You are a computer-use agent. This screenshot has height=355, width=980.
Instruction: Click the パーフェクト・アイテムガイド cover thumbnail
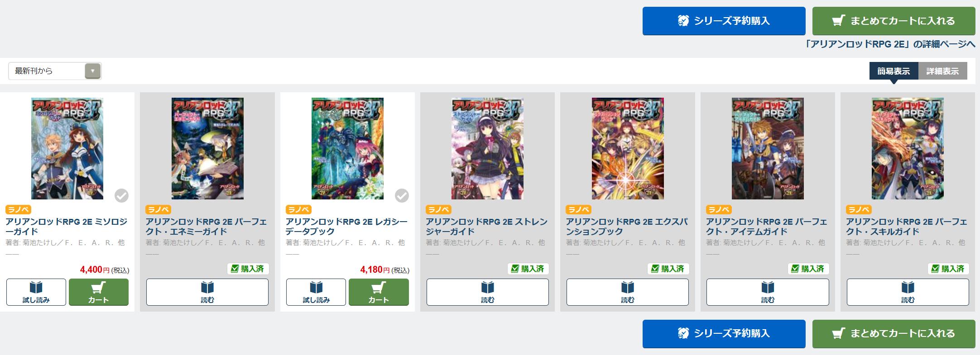768,148
